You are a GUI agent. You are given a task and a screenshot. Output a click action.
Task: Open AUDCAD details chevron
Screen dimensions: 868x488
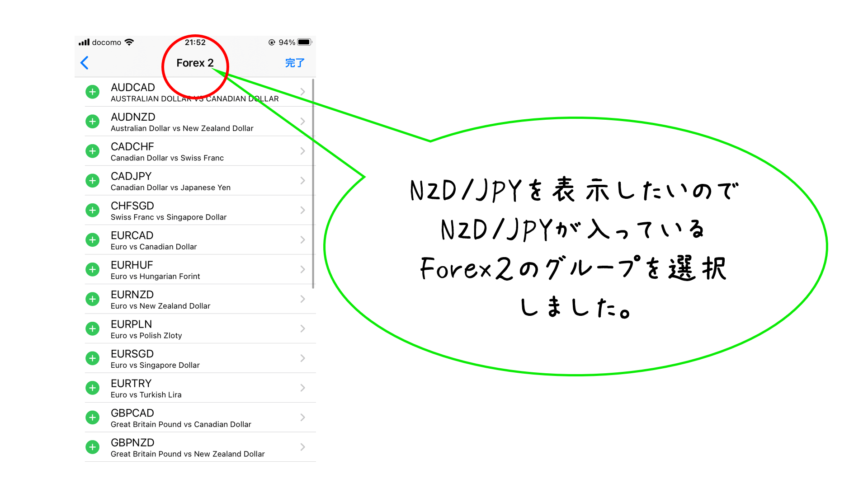click(x=303, y=92)
